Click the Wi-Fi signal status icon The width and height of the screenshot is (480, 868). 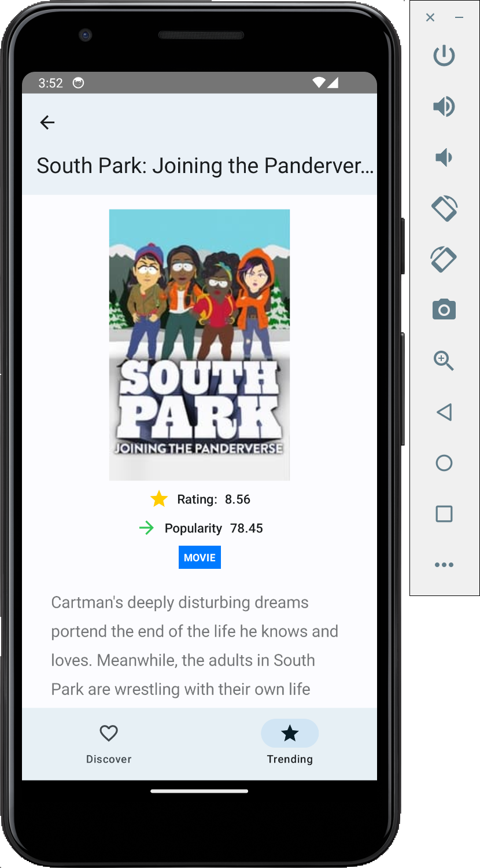coord(319,83)
